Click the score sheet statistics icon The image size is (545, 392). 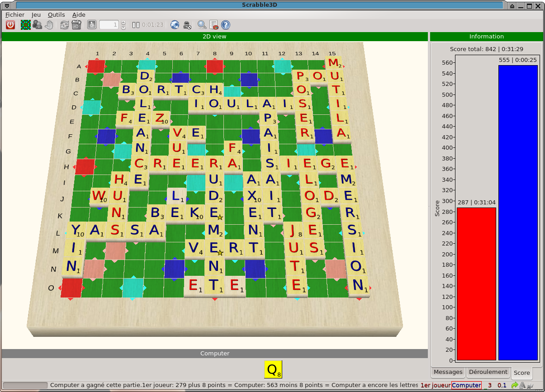(214, 25)
